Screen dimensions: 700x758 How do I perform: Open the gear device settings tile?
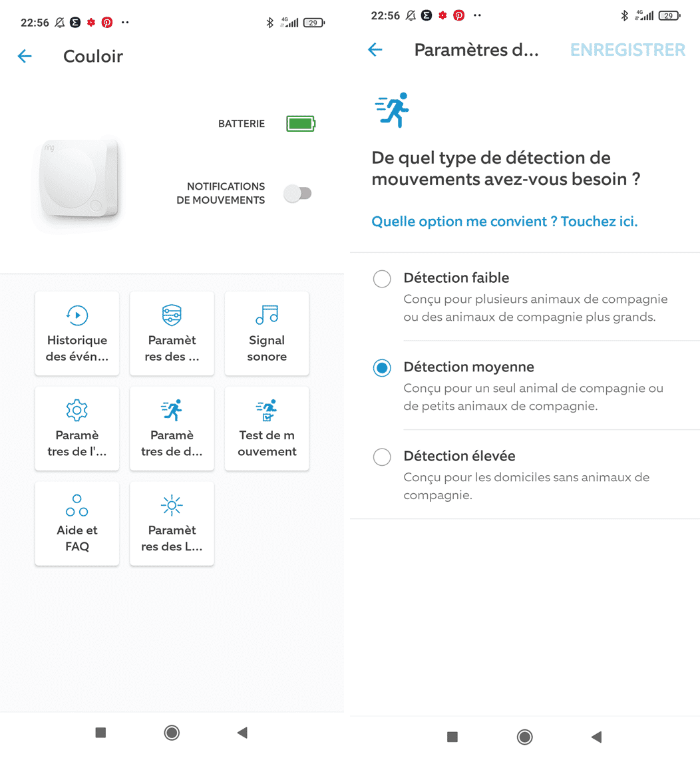pos(77,429)
